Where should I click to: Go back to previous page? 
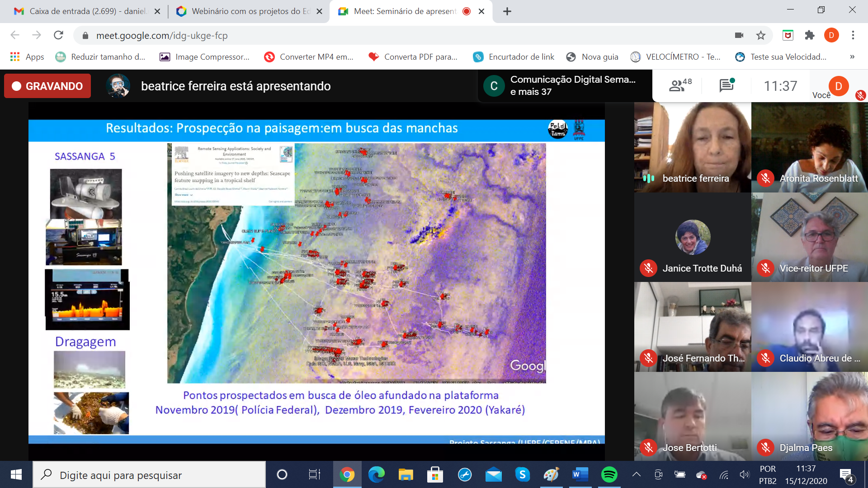pyautogui.click(x=15, y=35)
